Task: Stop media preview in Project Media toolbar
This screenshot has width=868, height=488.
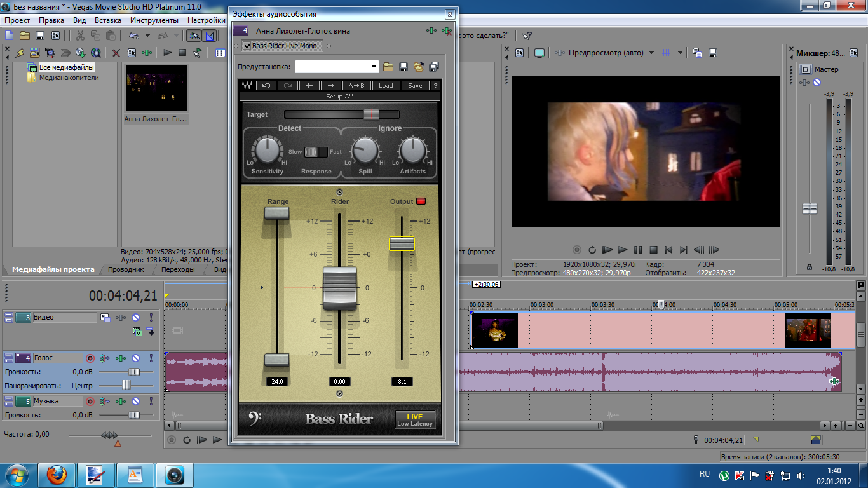Action: (182, 53)
